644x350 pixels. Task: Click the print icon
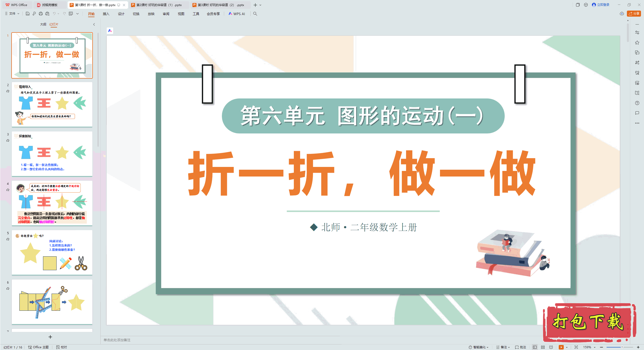click(41, 14)
